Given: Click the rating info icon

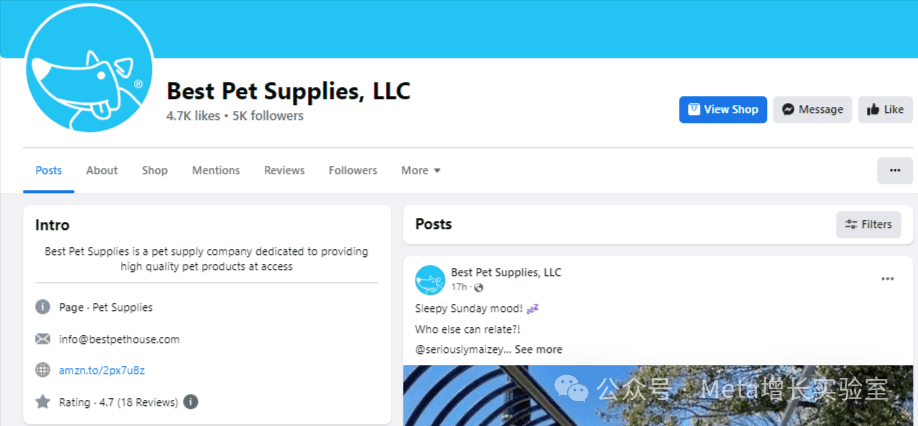Looking at the screenshot, I should click(190, 402).
